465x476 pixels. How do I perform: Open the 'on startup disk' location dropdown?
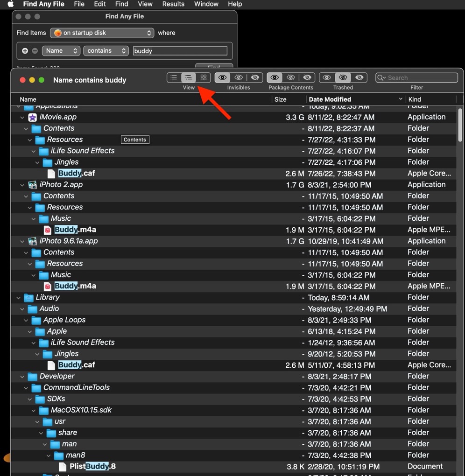click(102, 33)
